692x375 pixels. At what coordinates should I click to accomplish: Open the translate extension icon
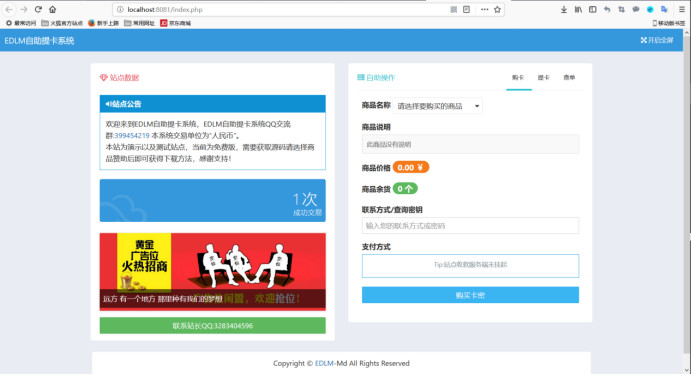point(664,9)
